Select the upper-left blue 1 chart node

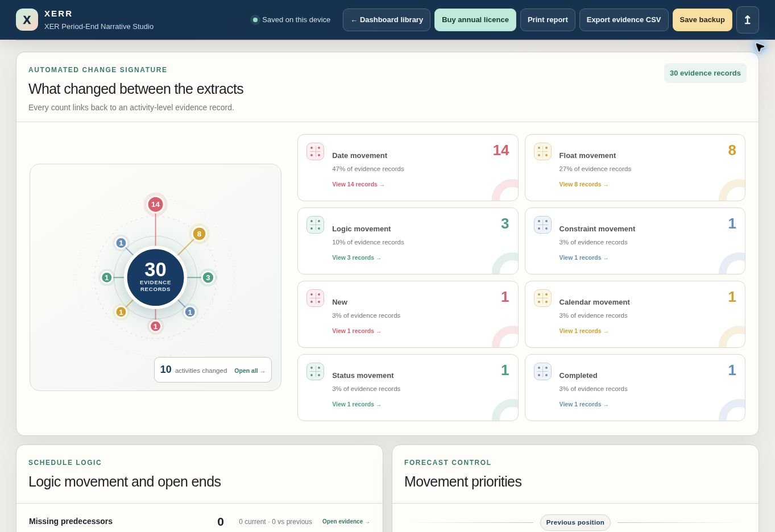tap(121, 243)
